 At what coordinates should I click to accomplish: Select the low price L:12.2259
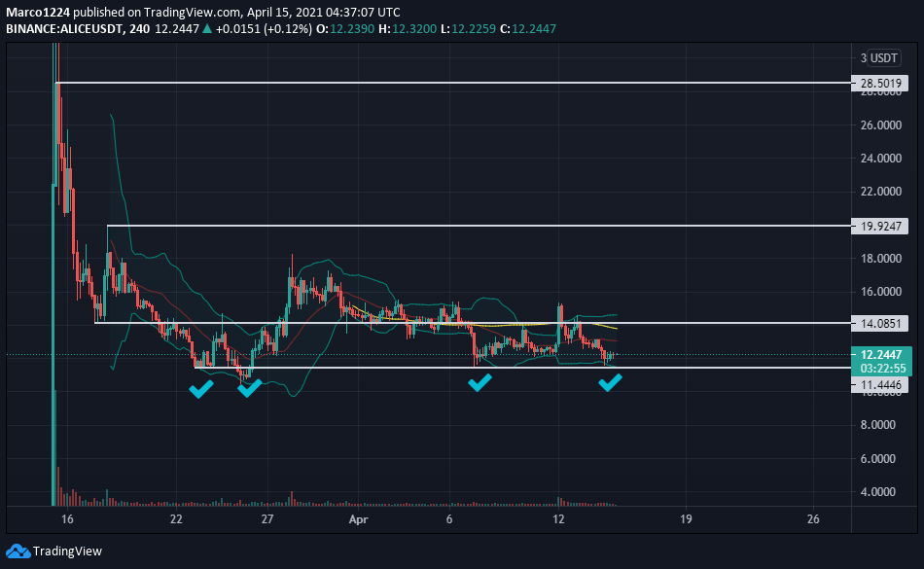468,28
